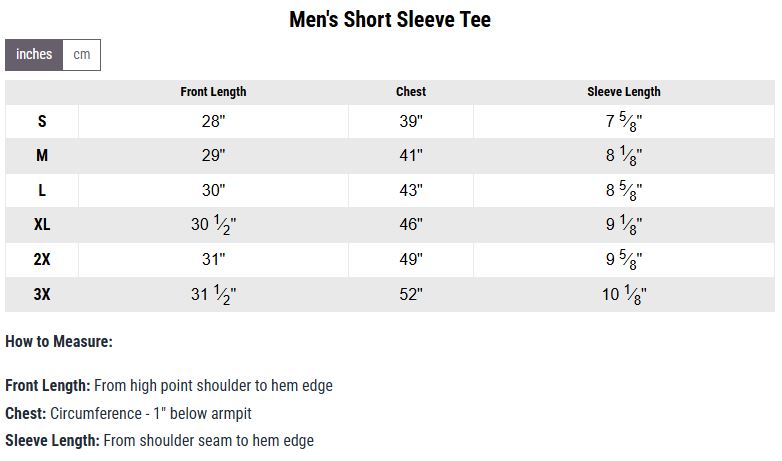The height and width of the screenshot is (461, 782).
Task: Click the Front Length column header
Action: pos(213,92)
